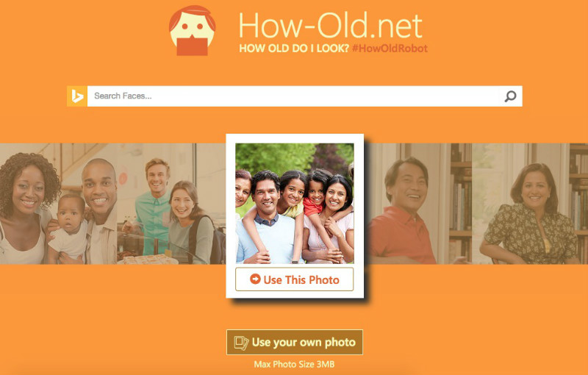Select the family-of-five outdoor photo
This screenshot has height=375, width=588.
coord(295,203)
